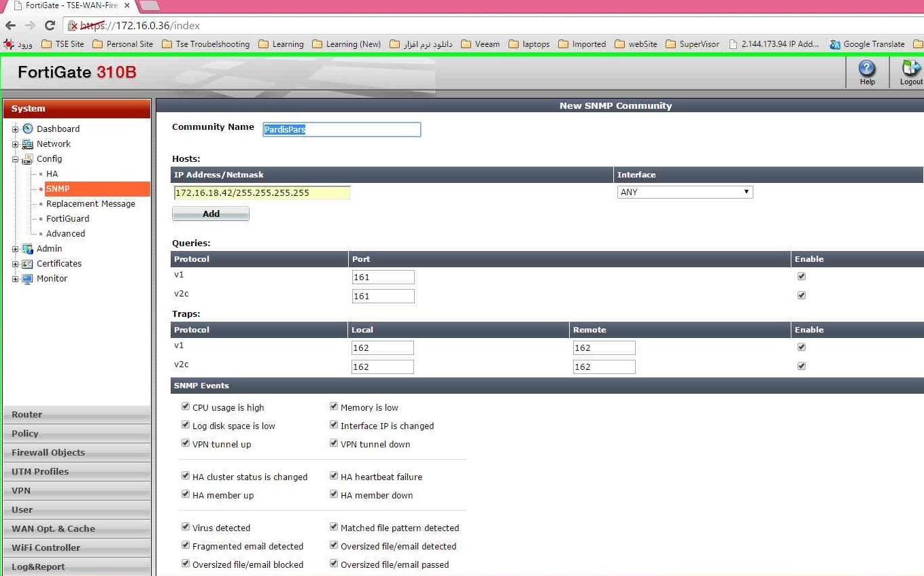Expand the Dashboard tree node
This screenshot has width=924, height=576.
[15, 129]
